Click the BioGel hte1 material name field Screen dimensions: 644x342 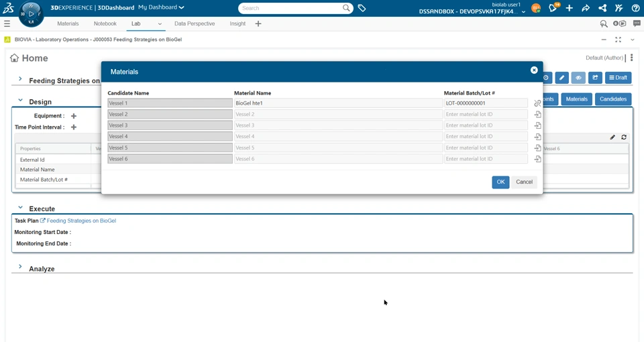(x=338, y=103)
